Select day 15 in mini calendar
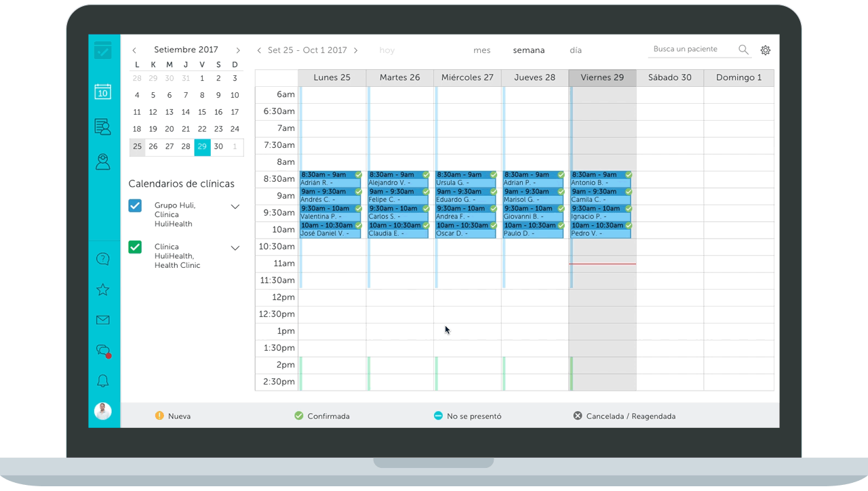Viewport: 868px width, 491px height. point(202,112)
